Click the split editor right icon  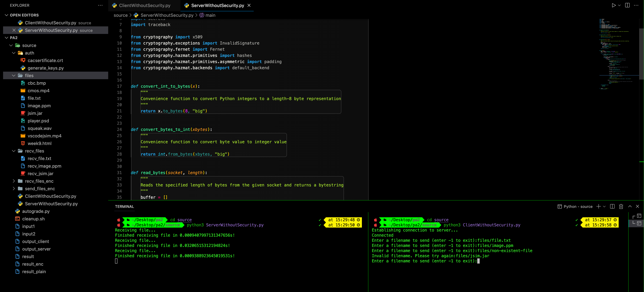(x=627, y=5)
